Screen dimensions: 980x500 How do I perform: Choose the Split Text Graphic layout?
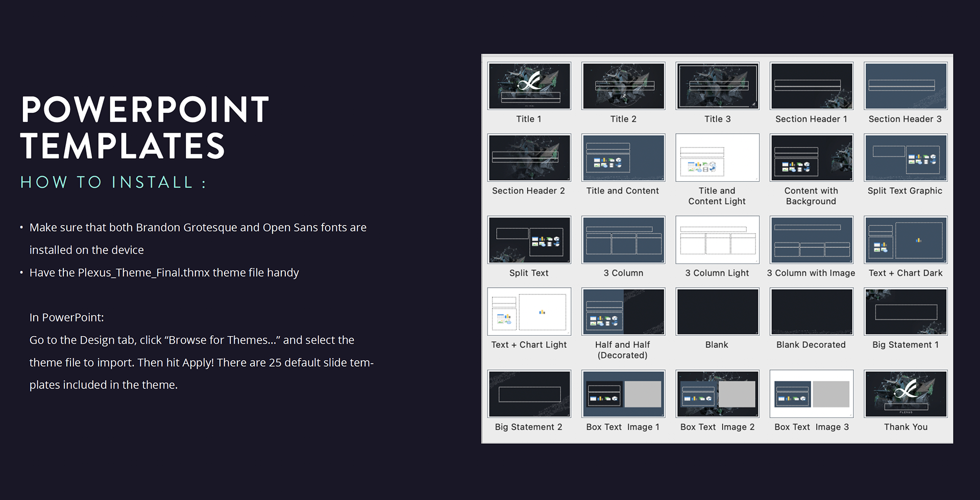905,158
